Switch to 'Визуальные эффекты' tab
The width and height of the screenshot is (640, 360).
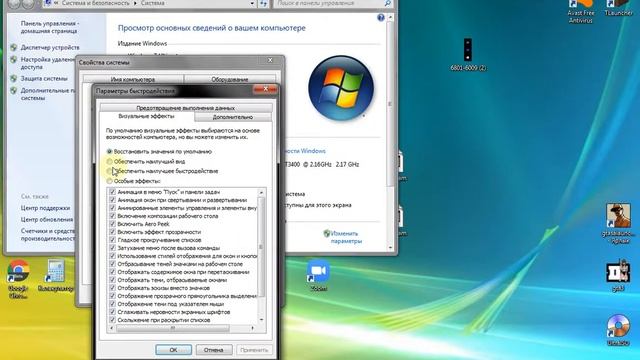146,117
